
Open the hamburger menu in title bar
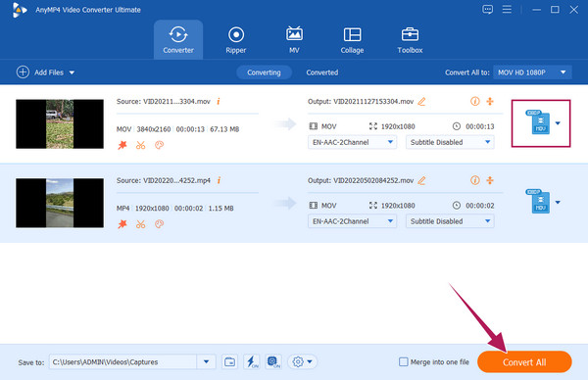point(507,10)
